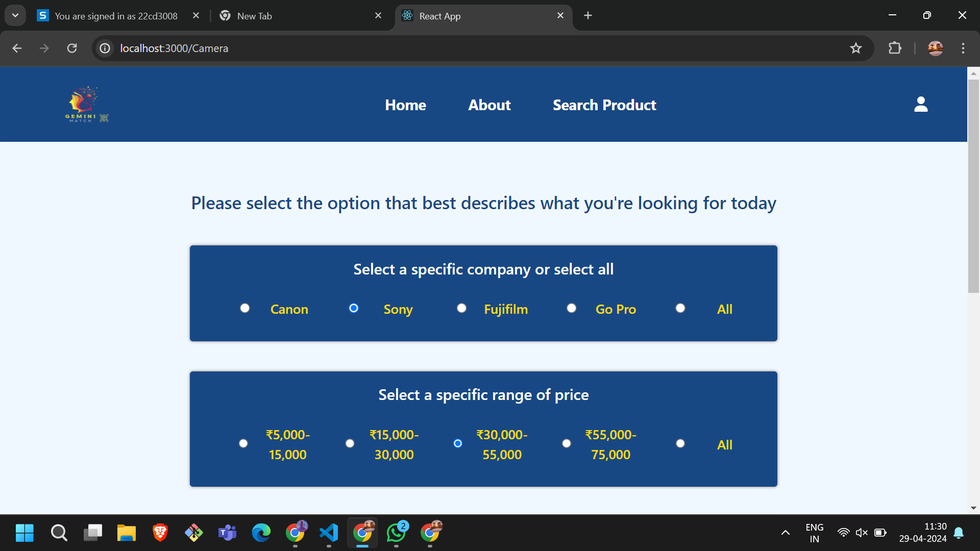
Task: Click the Gemini Match logo
Action: click(x=87, y=105)
